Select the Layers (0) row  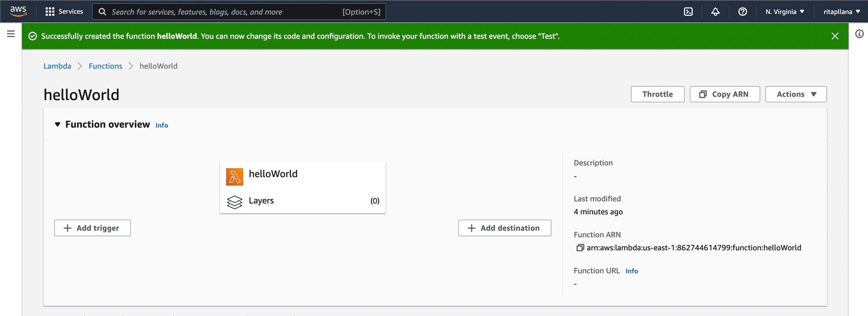pos(302,201)
